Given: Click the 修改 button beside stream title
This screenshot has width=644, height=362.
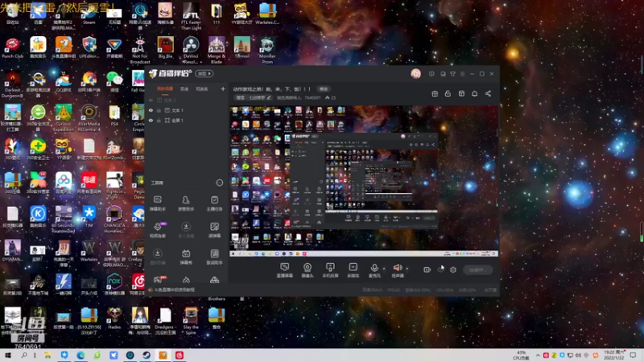Looking at the screenshot, I should (324, 89).
